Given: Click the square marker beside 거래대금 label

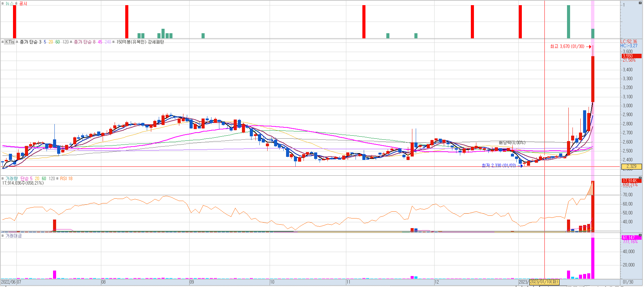Looking at the screenshot, I should tap(3, 236).
